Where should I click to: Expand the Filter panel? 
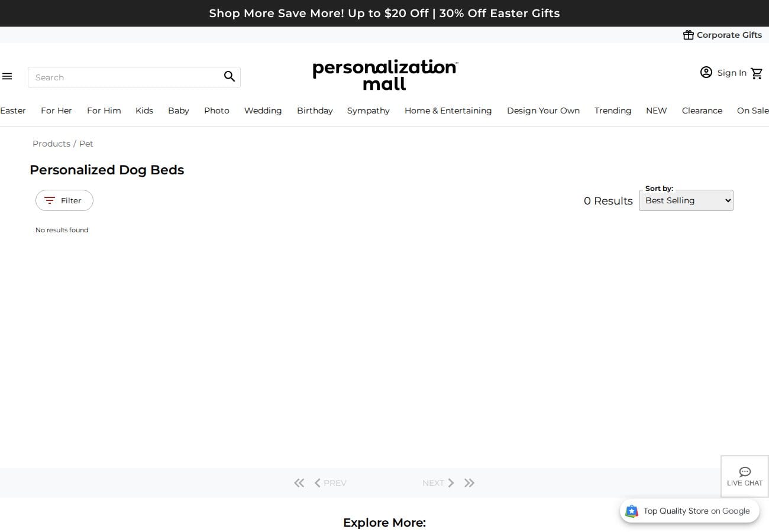64,200
